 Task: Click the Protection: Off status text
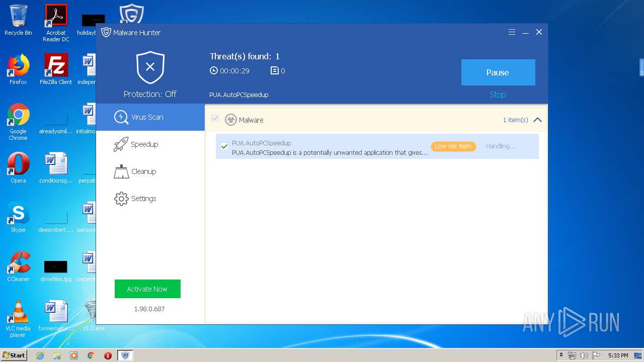150,94
